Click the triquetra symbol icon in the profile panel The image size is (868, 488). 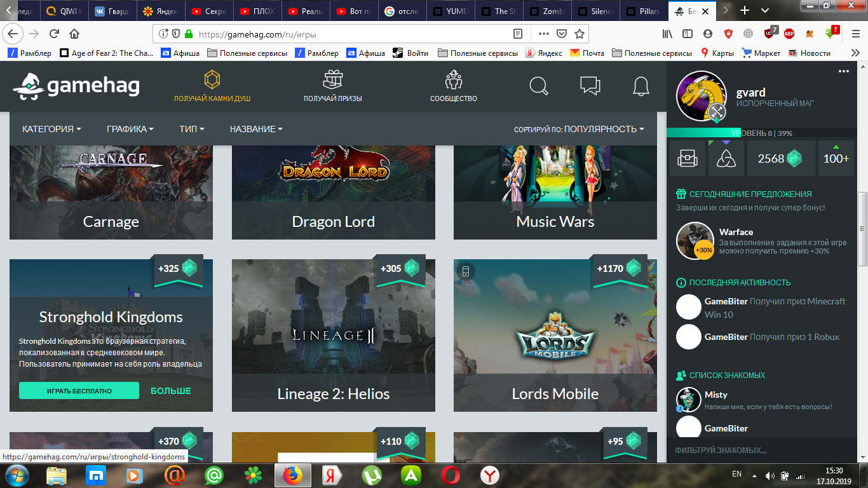[x=726, y=158]
